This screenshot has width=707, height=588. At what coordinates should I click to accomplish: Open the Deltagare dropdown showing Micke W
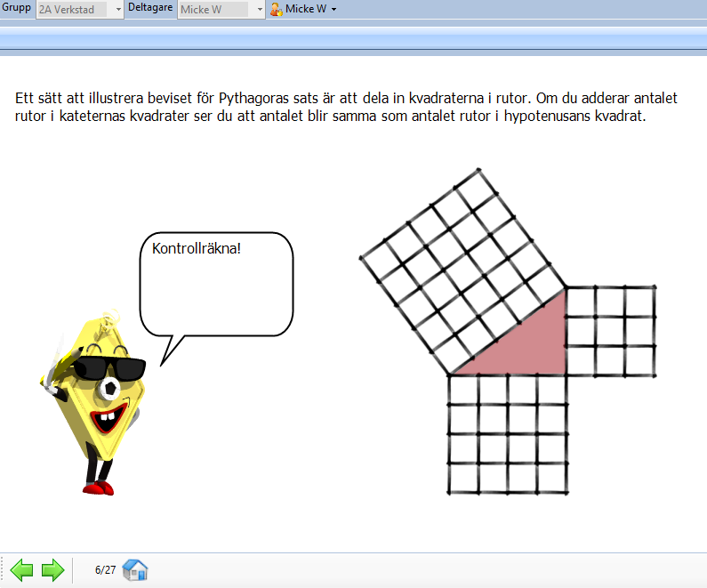pyautogui.click(x=221, y=10)
